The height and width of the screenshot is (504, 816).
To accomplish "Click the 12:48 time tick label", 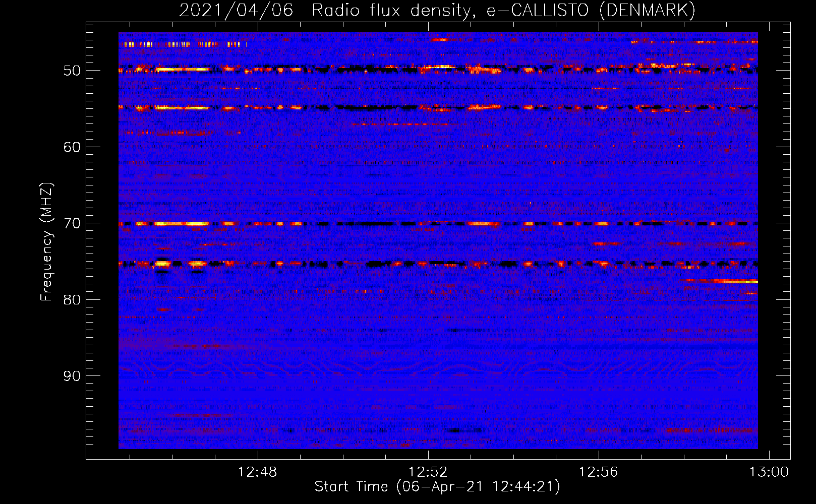I will (258, 472).
